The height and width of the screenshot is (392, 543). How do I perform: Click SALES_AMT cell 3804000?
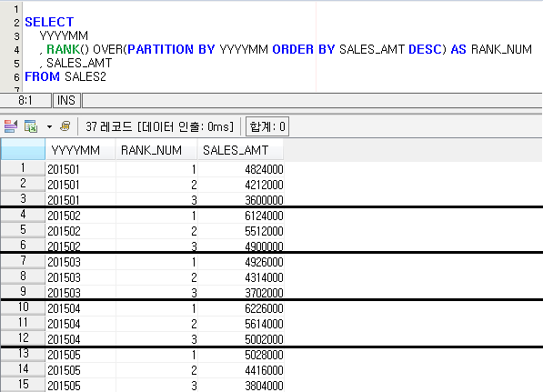[x=241, y=385]
